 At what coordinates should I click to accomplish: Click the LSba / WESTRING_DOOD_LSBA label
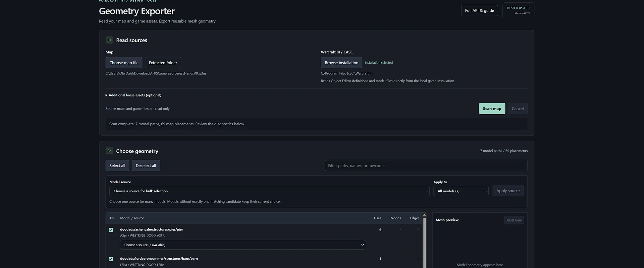click(x=142, y=265)
